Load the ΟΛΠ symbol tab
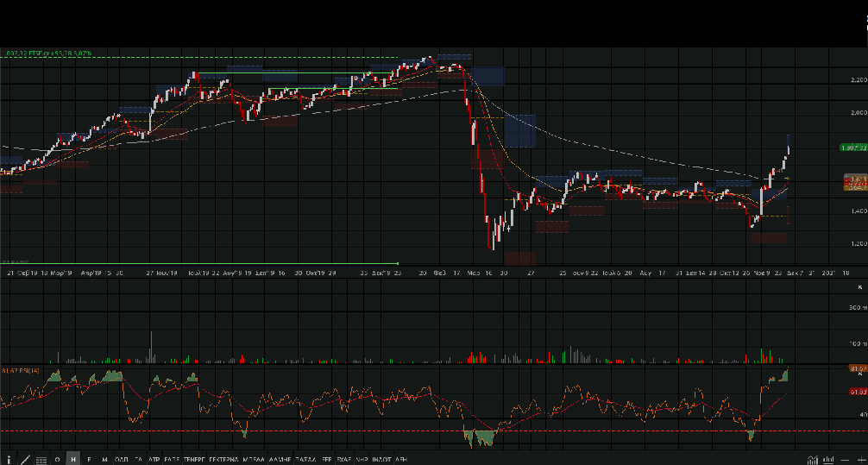Screen dimensions: 868x465 (122, 459)
